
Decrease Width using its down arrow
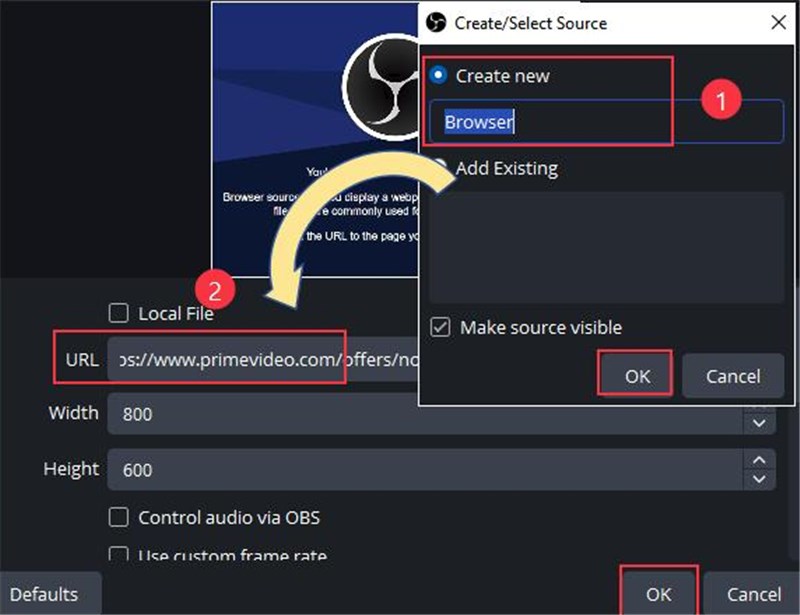click(x=759, y=424)
